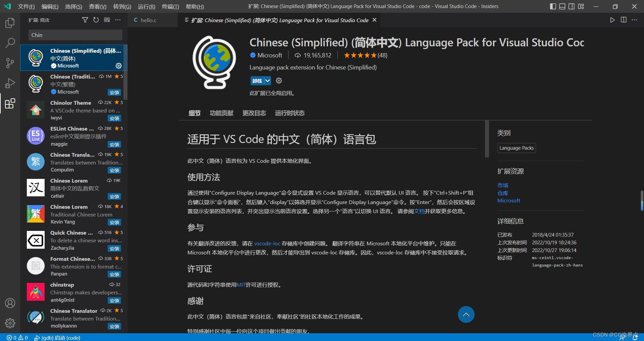644x341 pixels.
Task: Open the 转到(G) menu
Action: tap(122, 6)
